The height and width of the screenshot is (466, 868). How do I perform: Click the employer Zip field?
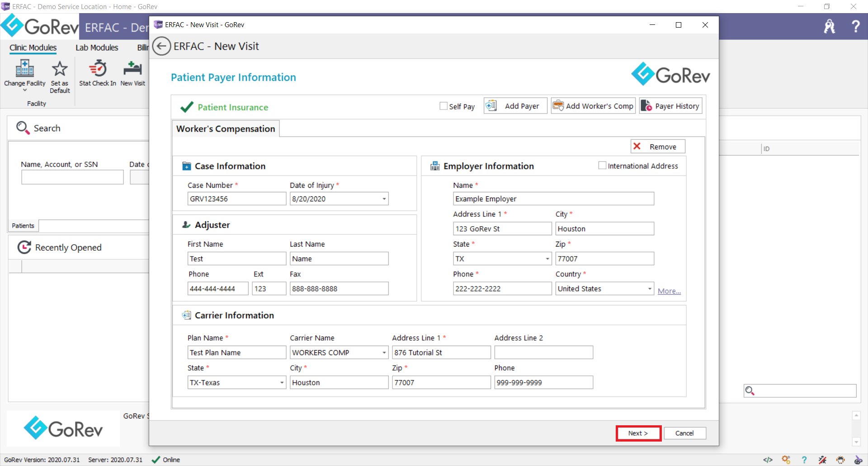(x=604, y=259)
